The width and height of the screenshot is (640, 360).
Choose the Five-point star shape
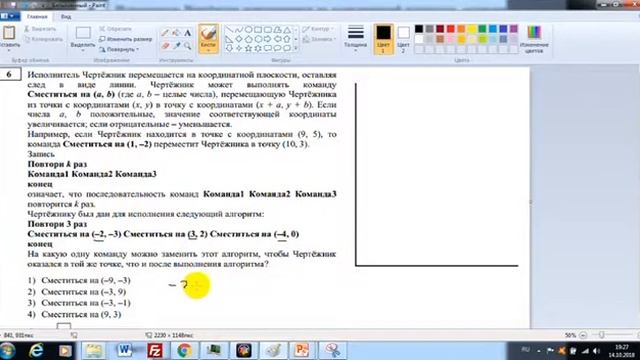point(248,49)
